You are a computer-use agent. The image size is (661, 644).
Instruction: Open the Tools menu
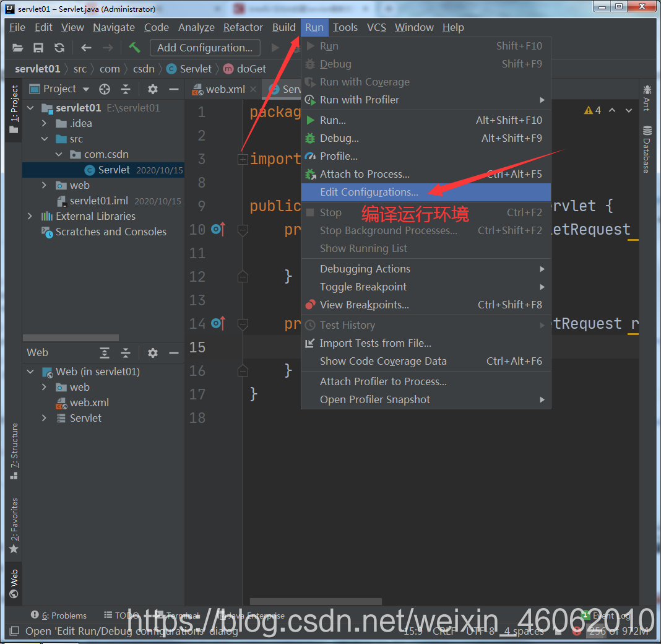(345, 27)
